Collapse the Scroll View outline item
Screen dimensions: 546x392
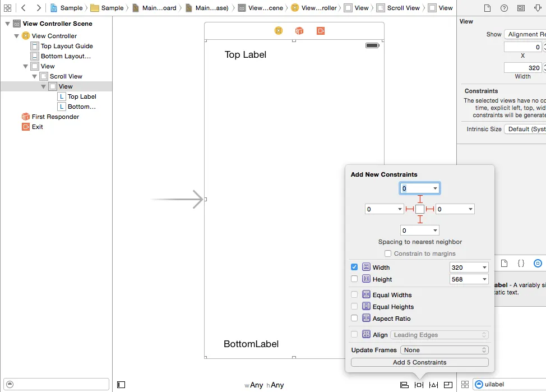click(x=34, y=76)
